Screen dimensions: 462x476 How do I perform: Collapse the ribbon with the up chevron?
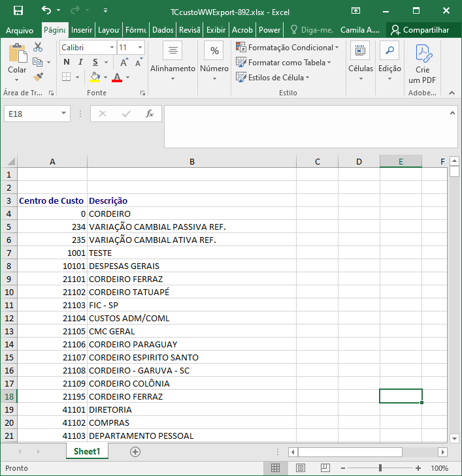[452, 93]
